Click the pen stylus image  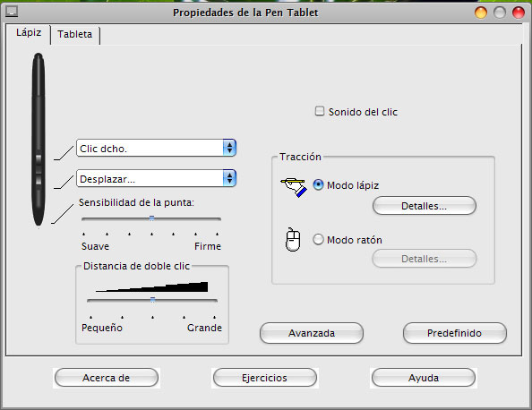tap(39, 140)
